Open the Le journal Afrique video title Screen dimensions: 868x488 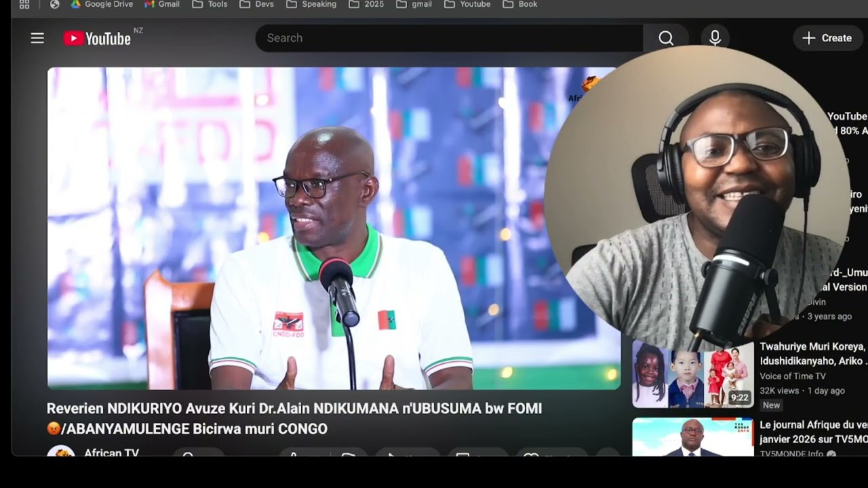coord(813,432)
